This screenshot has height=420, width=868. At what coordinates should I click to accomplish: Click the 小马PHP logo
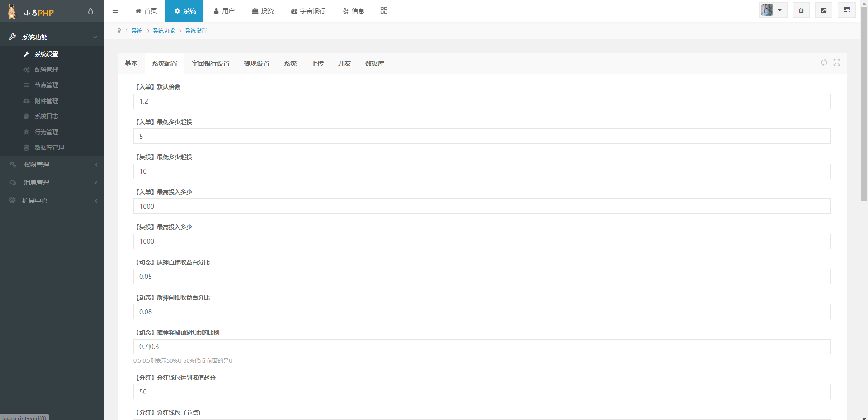pos(31,11)
